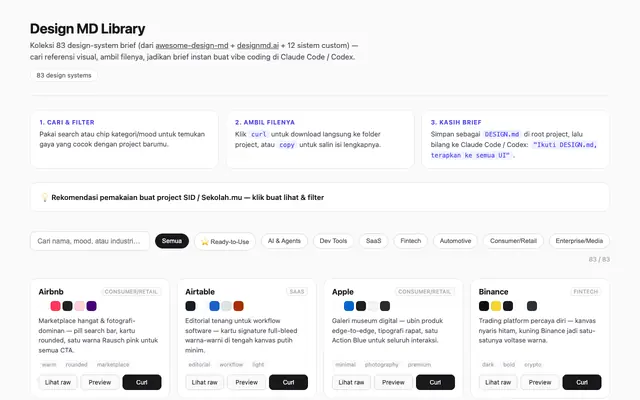Click the hot pink swatch on Airbnb card
This screenshot has height=400, width=640.
[56, 306]
